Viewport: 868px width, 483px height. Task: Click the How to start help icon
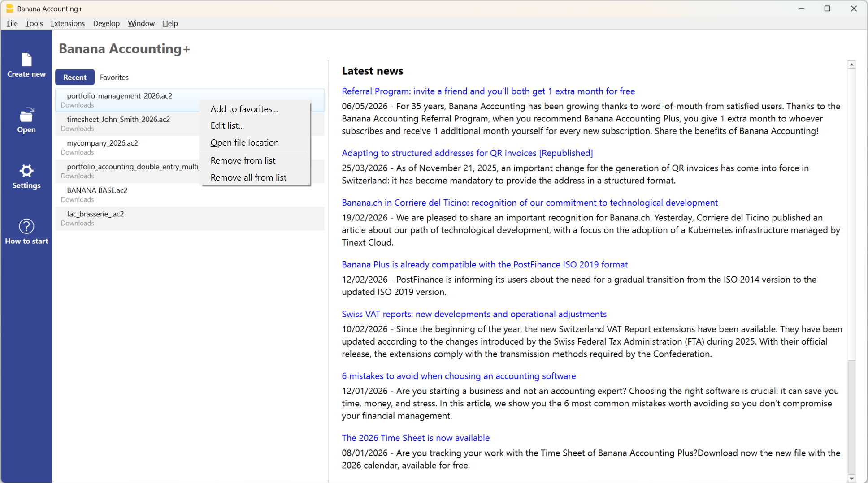click(26, 226)
